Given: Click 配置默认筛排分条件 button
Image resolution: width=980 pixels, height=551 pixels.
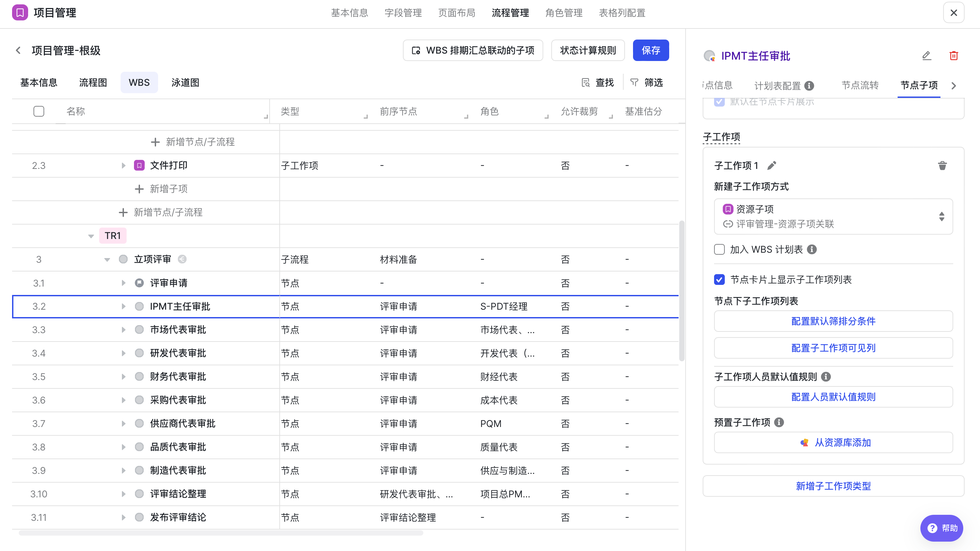Looking at the screenshot, I should (833, 321).
